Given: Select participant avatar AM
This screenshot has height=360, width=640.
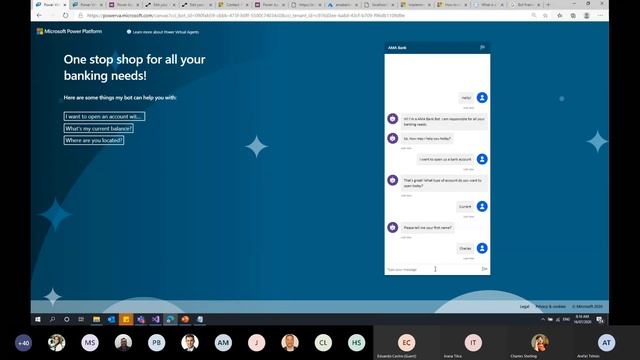Looking at the screenshot, I should [x=223, y=343].
